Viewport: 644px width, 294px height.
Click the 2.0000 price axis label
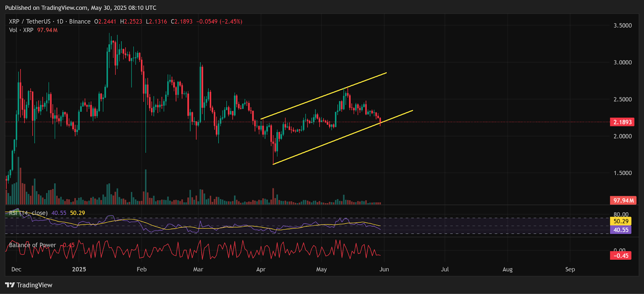623,136
